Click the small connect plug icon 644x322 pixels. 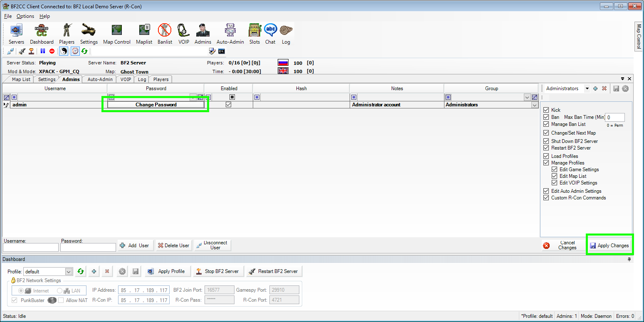click(x=10, y=51)
